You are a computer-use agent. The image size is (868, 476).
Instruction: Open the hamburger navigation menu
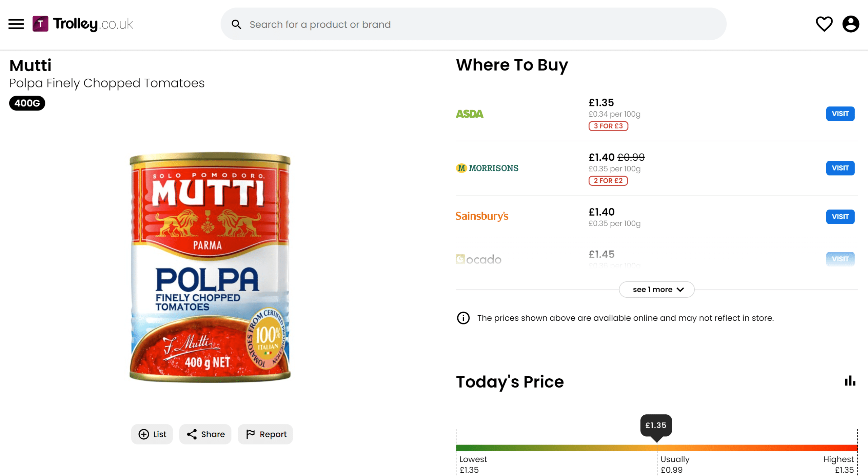(x=16, y=24)
